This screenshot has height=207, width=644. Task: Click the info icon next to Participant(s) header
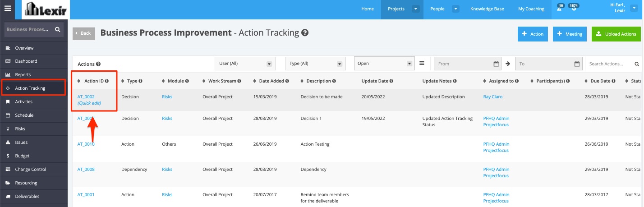pos(569,81)
